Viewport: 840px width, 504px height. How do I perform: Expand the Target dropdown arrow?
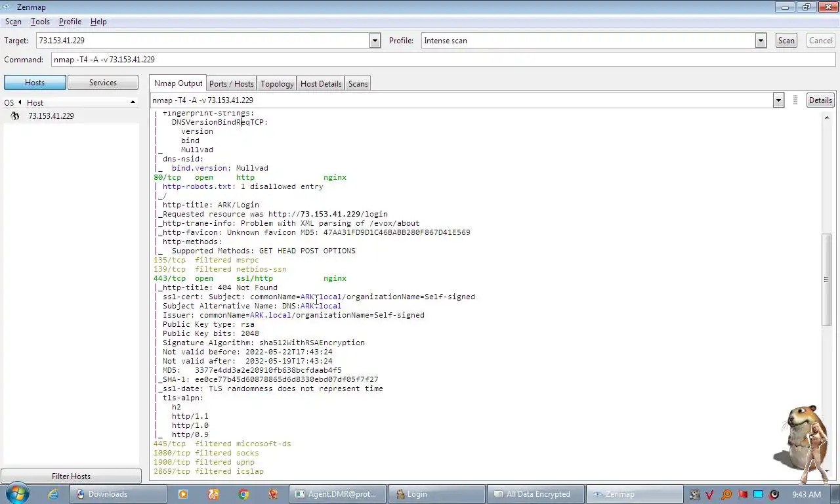coord(375,41)
